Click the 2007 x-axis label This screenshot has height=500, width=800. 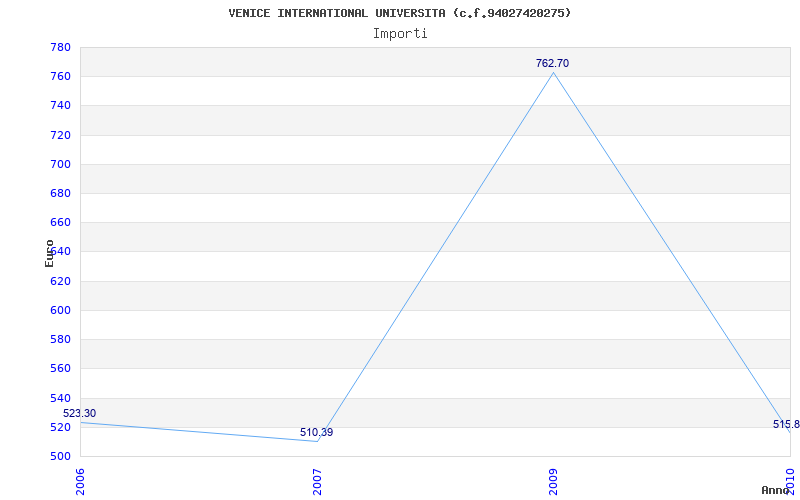pyautogui.click(x=317, y=482)
